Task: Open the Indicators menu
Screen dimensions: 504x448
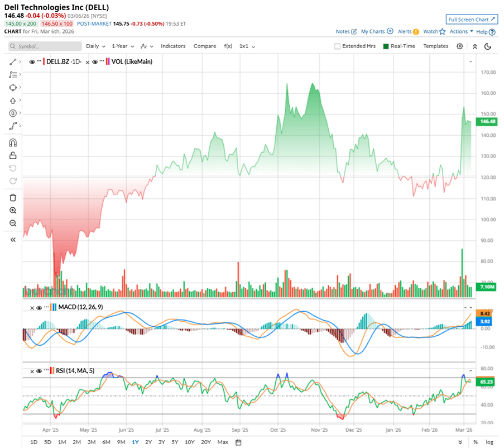Action: click(173, 46)
